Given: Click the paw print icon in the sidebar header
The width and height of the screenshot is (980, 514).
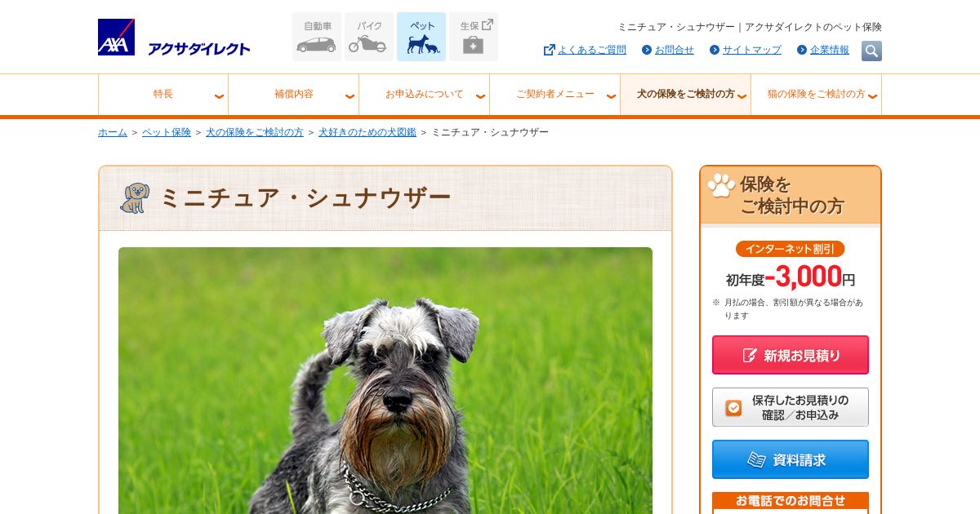Looking at the screenshot, I should pos(721,185).
